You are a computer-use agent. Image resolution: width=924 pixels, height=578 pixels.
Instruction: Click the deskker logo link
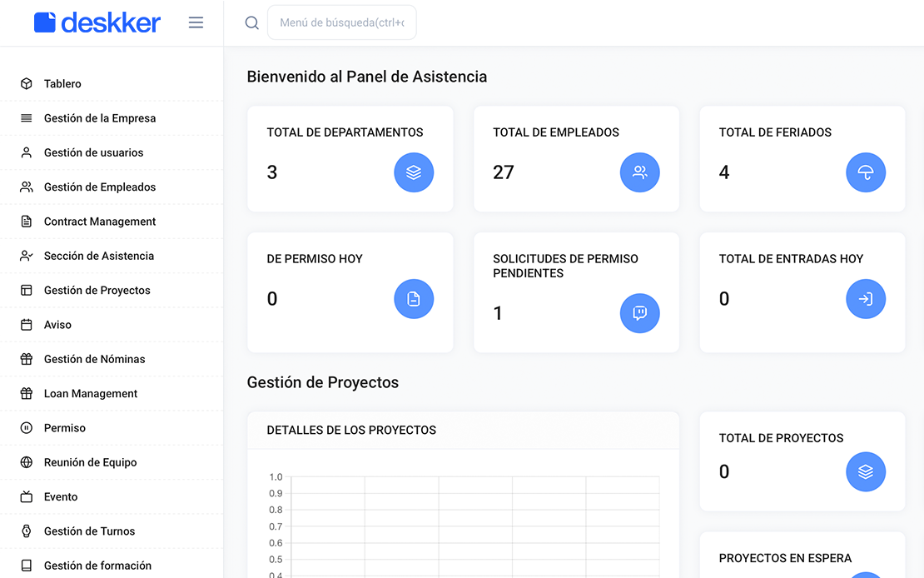coord(97,23)
